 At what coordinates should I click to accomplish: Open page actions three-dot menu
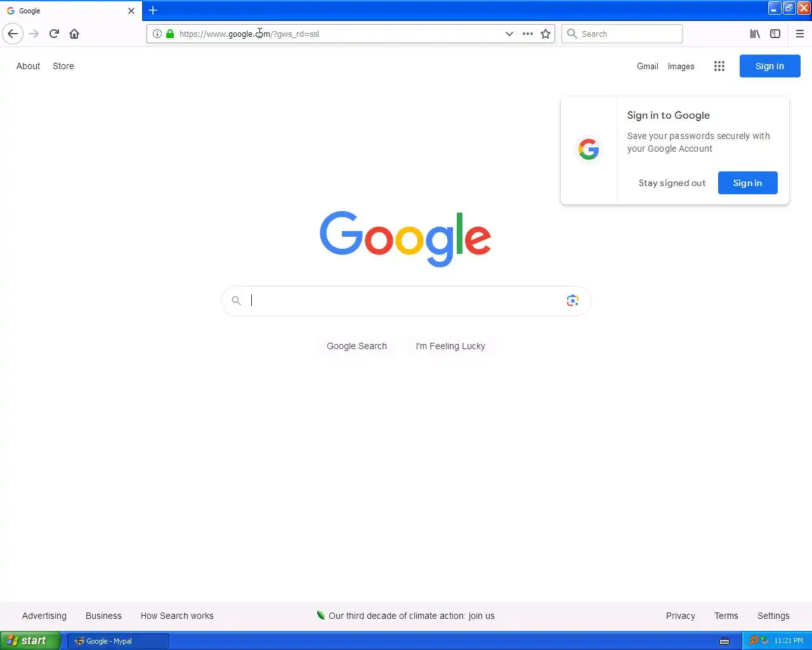point(527,34)
